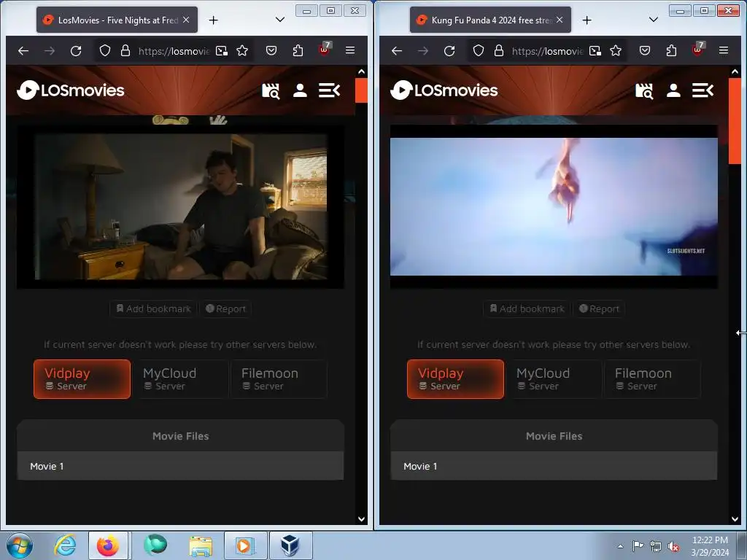List all tabs dropdown in left window
747x560 pixels.
[280, 20]
